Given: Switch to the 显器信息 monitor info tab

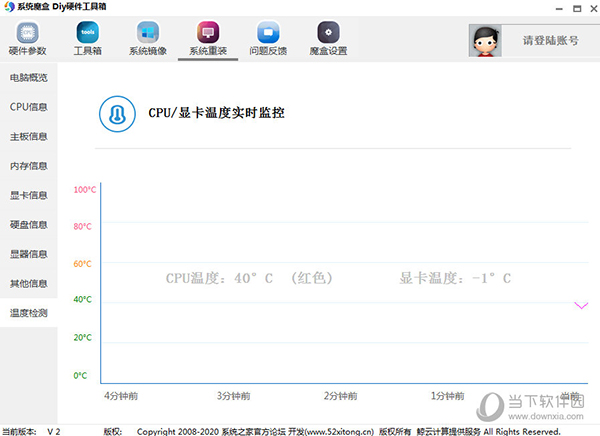Looking at the screenshot, I should pyautogui.click(x=29, y=254).
